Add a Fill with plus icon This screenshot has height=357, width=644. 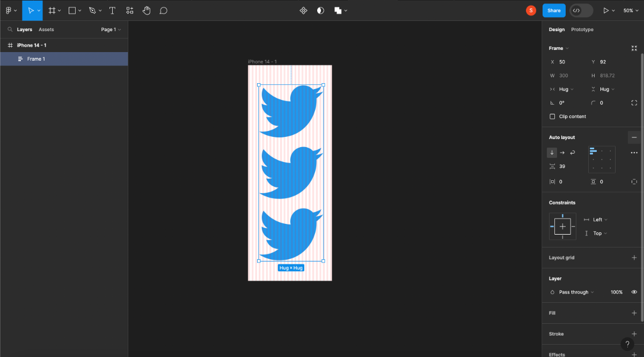[x=634, y=313]
